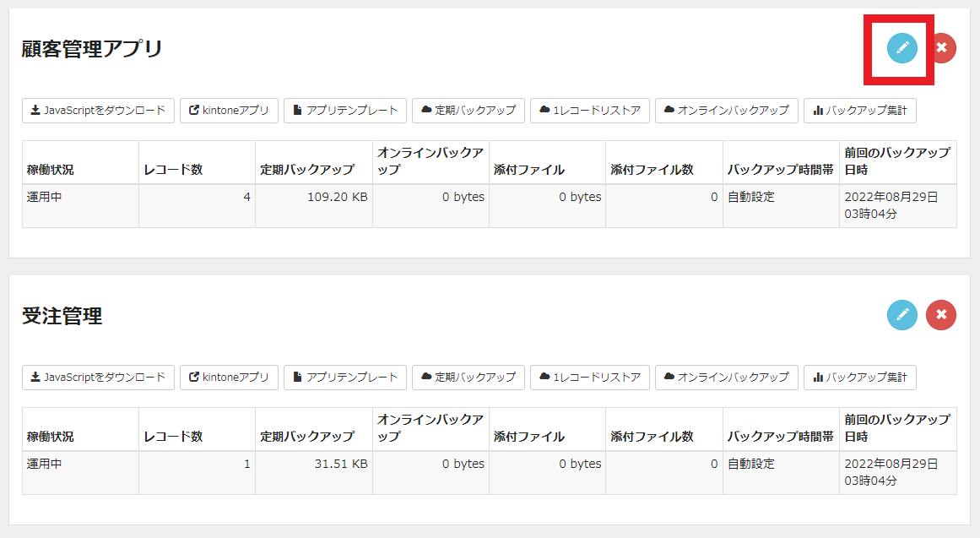Start オンラインバックアップ for 顧客管理アプリ
The height and width of the screenshot is (538, 980).
click(726, 111)
